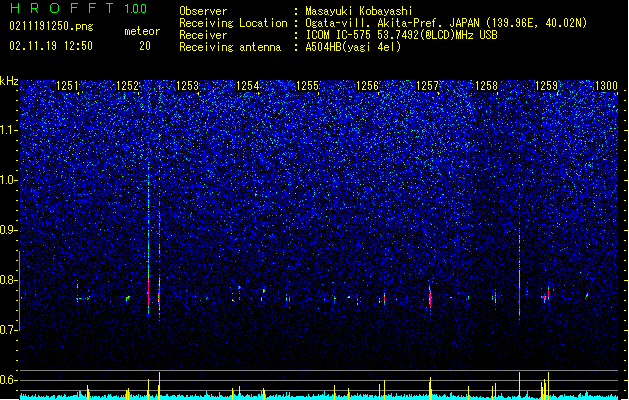Viewport: 629px width, 400px height.
Task: Click the 1254 time marker
Action: point(248,86)
